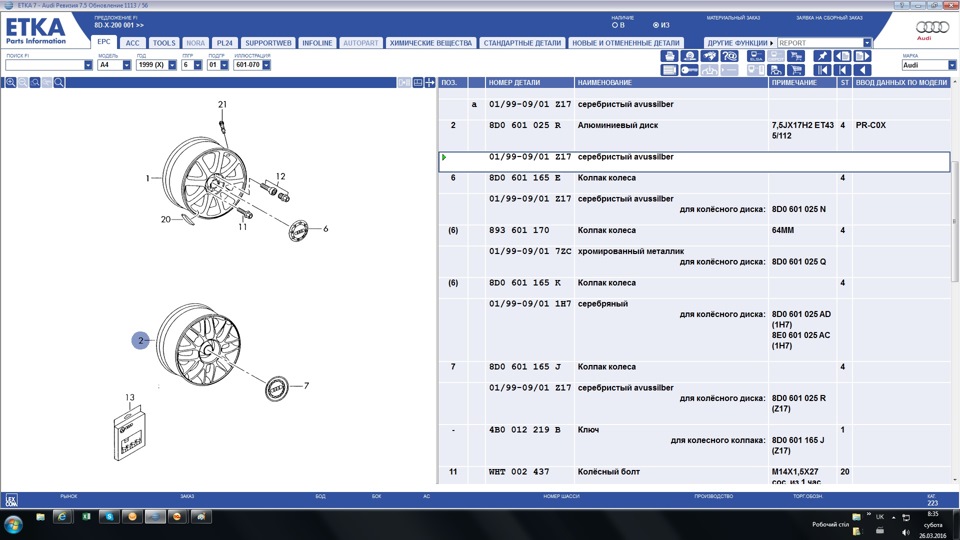Viewport: 960px width, 540px height.
Task: Open the REPORT dropdown arrow
Action: [x=867, y=43]
